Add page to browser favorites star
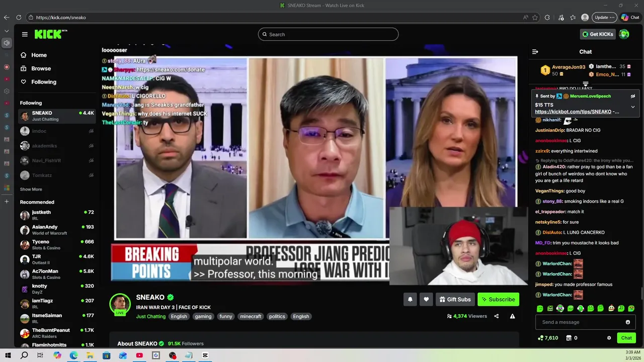The width and height of the screenshot is (644, 362). 535,17
